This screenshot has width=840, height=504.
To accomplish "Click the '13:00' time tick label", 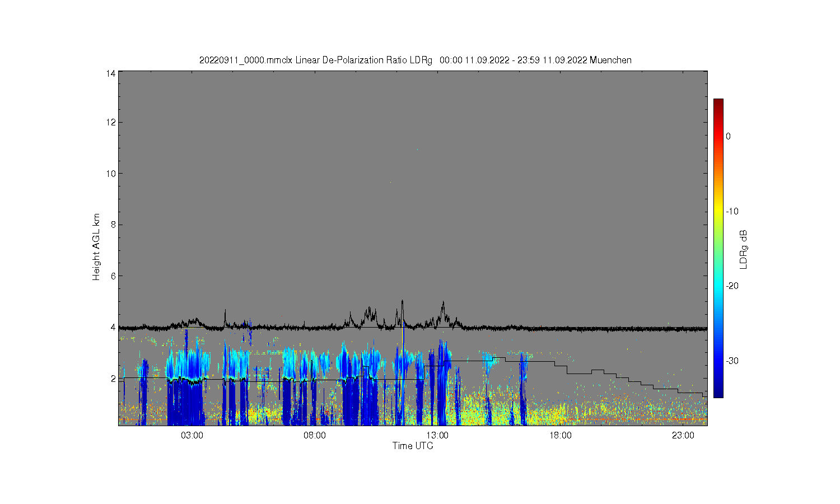I will pos(437,436).
